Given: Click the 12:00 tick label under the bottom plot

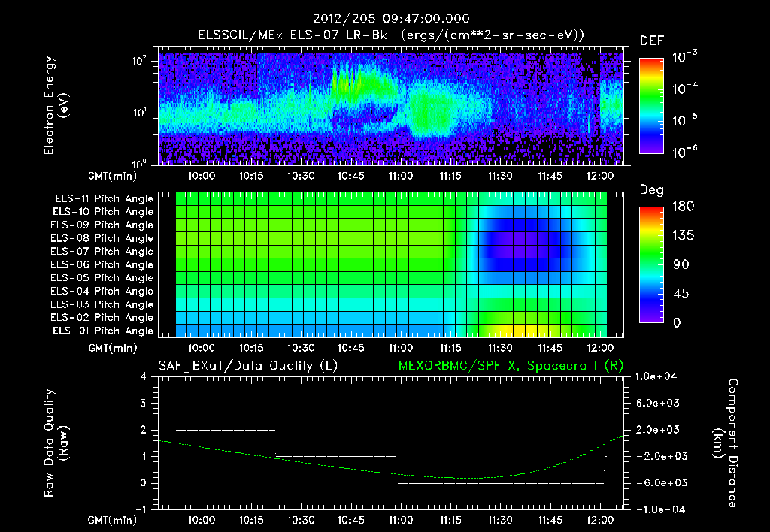Looking at the screenshot, I should 600,520.
